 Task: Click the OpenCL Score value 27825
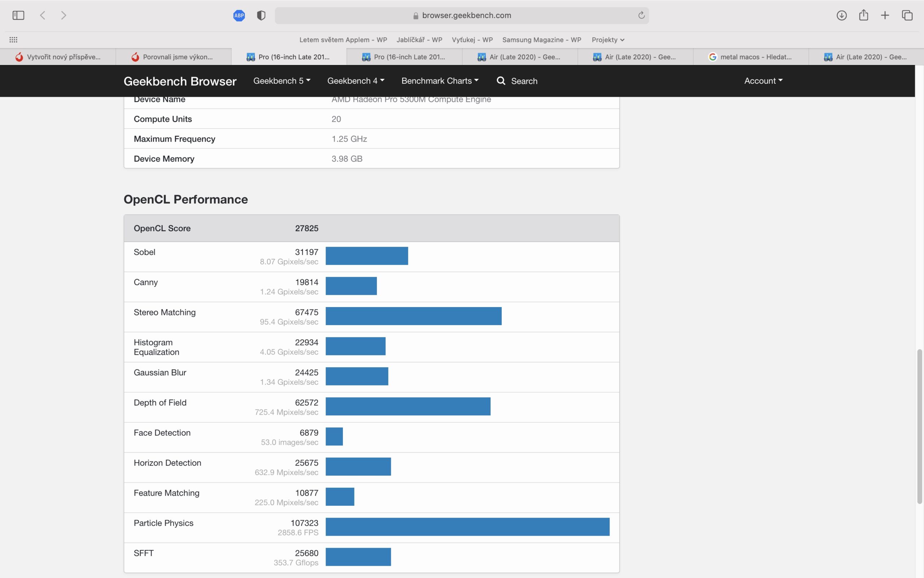coord(306,228)
